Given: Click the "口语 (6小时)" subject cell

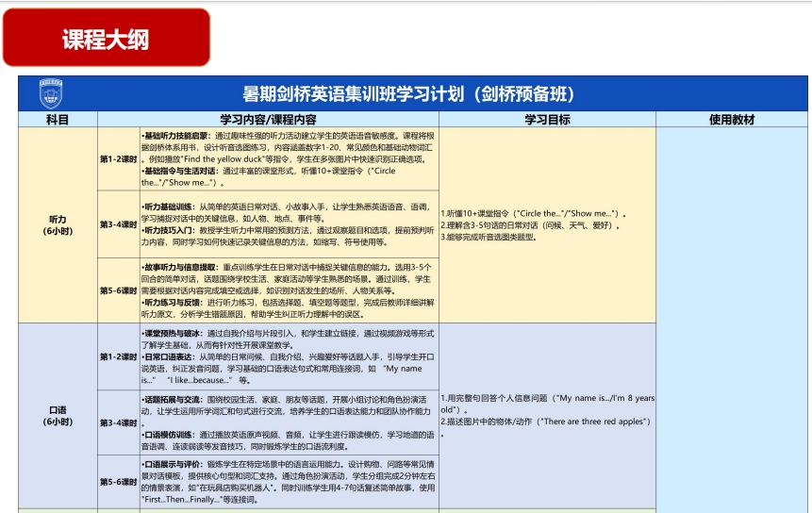Looking at the screenshot, I should tap(57, 416).
